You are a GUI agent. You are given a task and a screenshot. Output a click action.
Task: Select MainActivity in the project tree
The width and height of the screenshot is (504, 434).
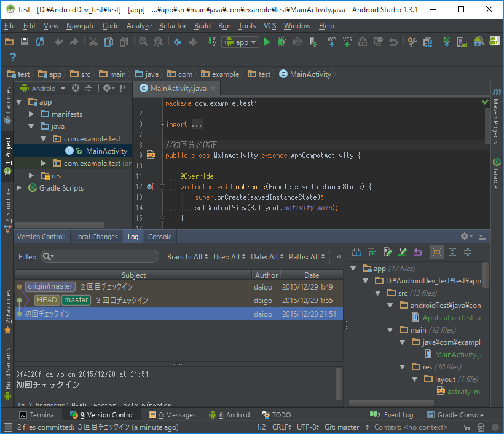pyautogui.click(x=74, y=151)
